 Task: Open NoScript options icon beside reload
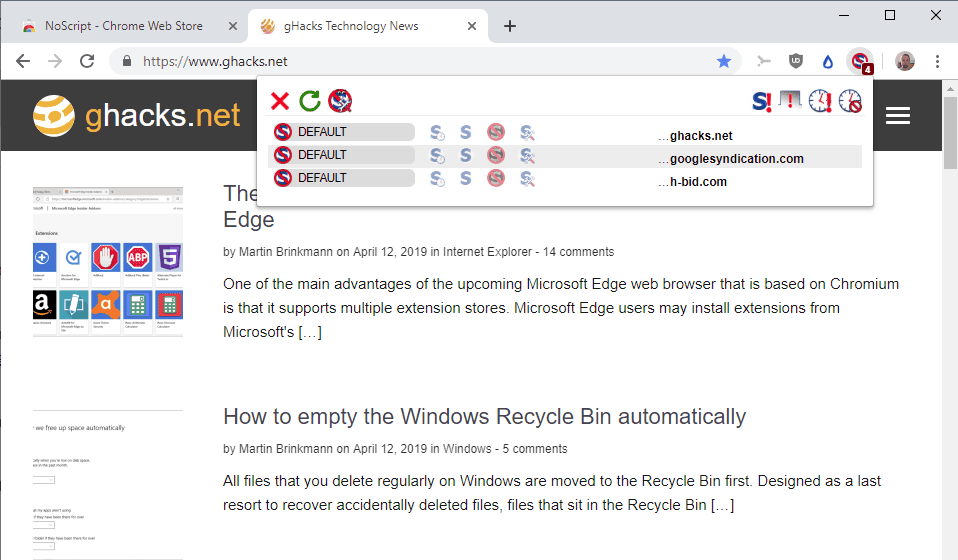(340, 100)
